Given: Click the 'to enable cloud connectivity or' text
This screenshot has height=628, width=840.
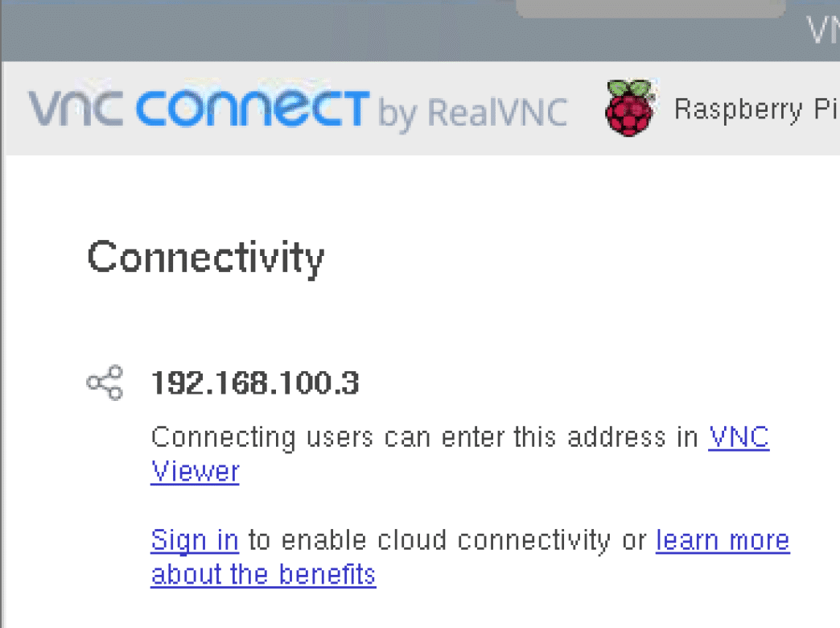Looking at the screenshot, I should coord(447,540).
